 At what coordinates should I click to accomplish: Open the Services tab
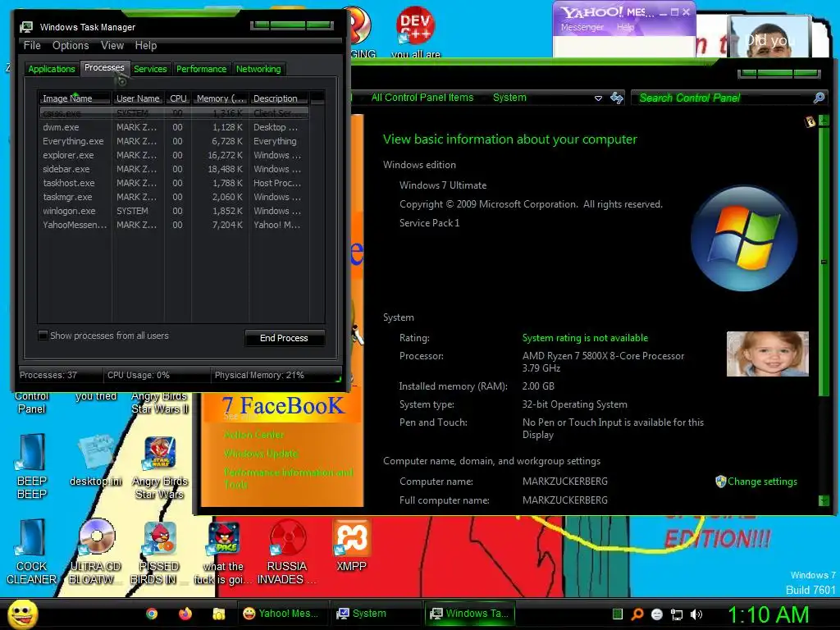(150, 69)
